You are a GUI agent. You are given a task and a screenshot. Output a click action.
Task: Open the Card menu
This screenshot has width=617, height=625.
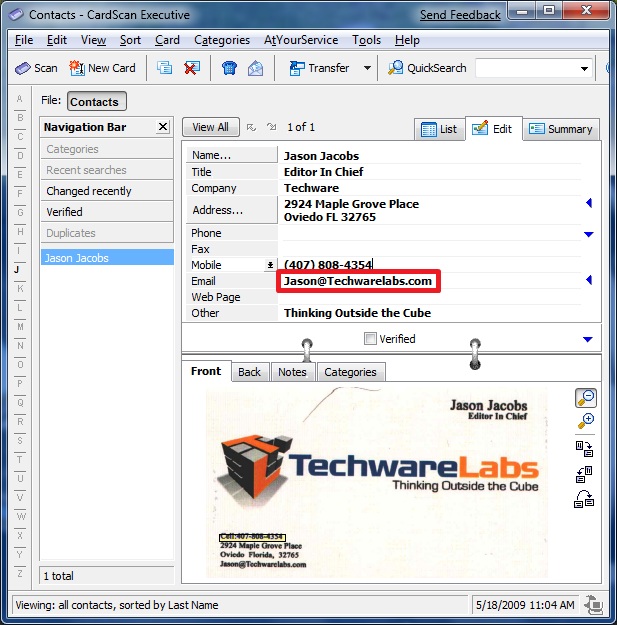pyautogui.click(x=167, y=40)
